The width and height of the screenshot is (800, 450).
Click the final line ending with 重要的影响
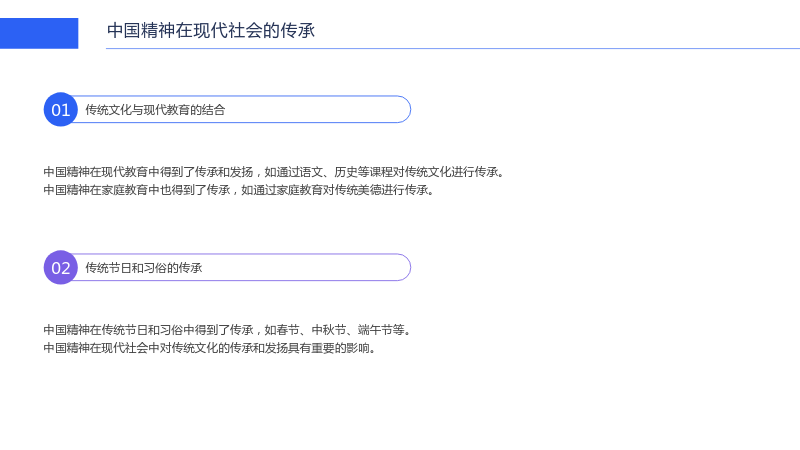[210, 348]
